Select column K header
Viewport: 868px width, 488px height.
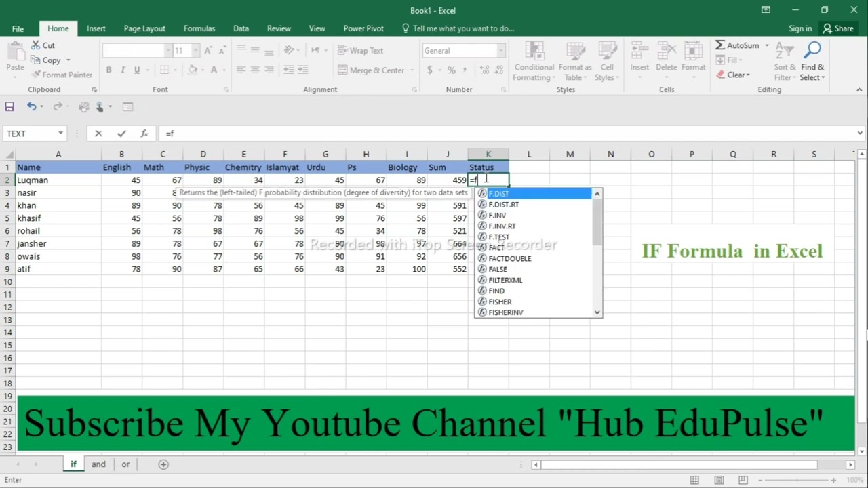coord(488,155)
